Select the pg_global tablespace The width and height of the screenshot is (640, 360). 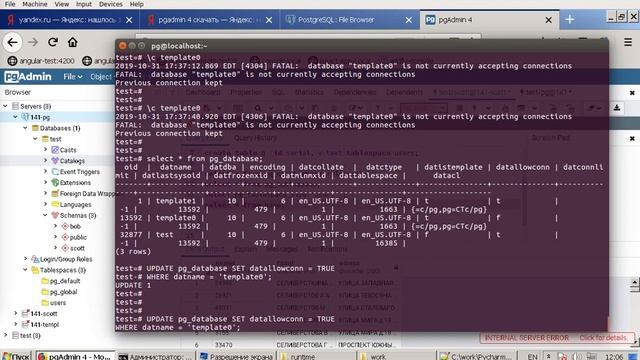[x=63, y=292]
